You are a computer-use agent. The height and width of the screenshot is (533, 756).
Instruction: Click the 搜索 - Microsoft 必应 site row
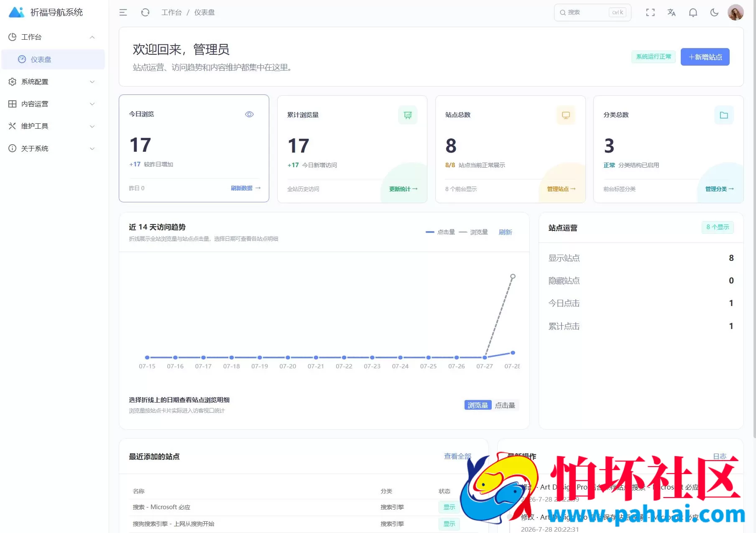[304, 507]
